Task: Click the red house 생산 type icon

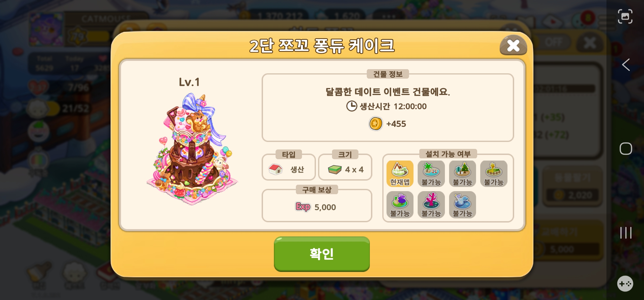Action: coord(276,169)
